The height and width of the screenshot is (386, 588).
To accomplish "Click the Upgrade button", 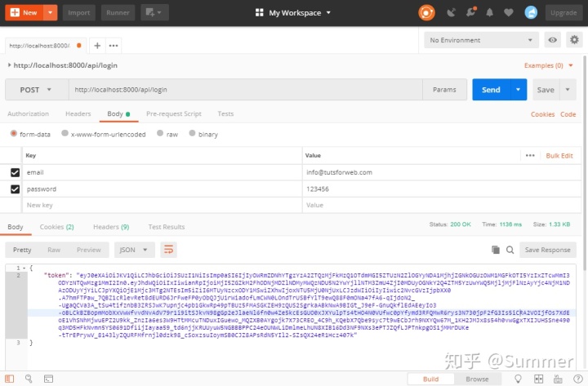I will 563,13.
